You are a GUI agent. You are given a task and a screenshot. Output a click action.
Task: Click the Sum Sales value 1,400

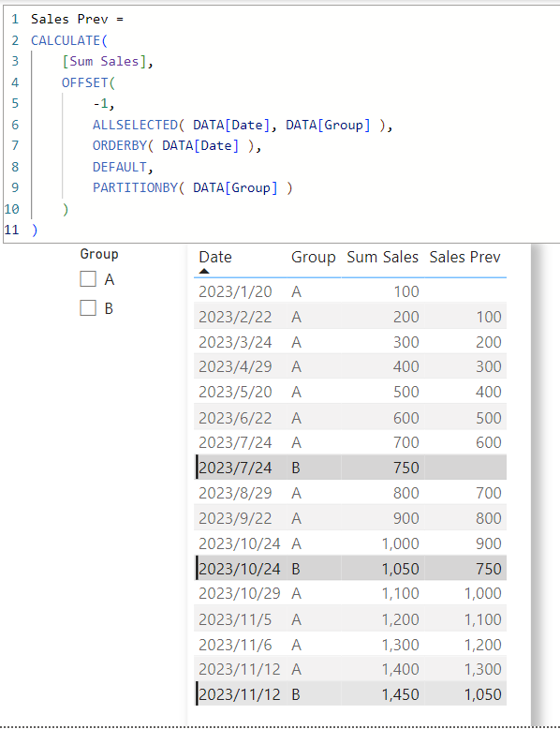[400, 669]
